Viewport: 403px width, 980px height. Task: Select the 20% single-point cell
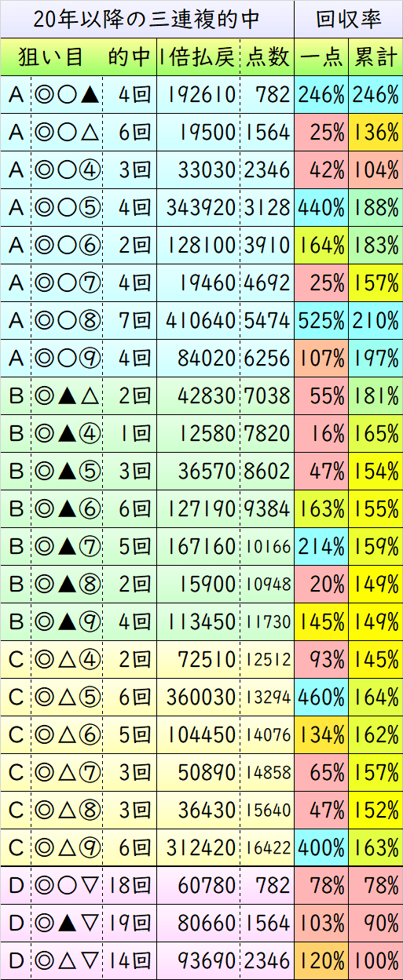click(x=322, y=585)
